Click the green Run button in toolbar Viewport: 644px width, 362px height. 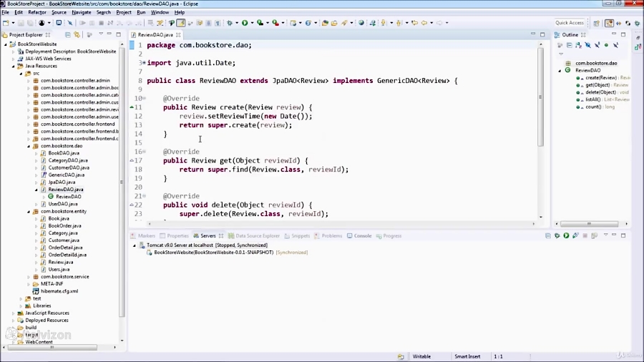[245, 23]
